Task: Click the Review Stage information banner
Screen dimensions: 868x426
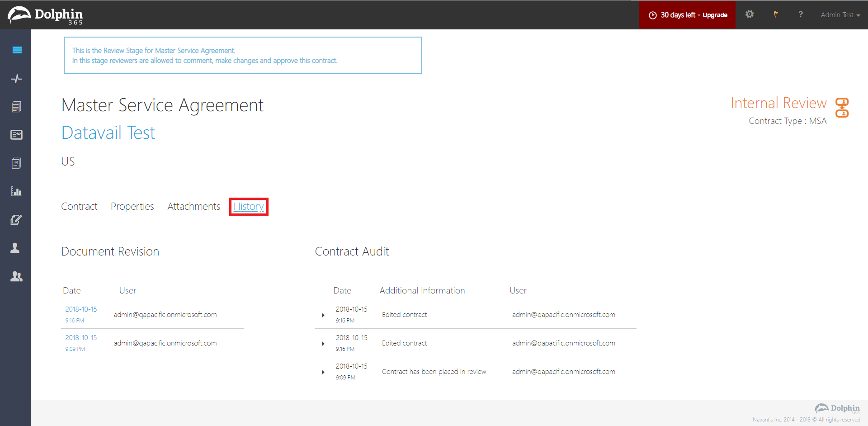Action: pyautogui.click(x=243, y=55)
